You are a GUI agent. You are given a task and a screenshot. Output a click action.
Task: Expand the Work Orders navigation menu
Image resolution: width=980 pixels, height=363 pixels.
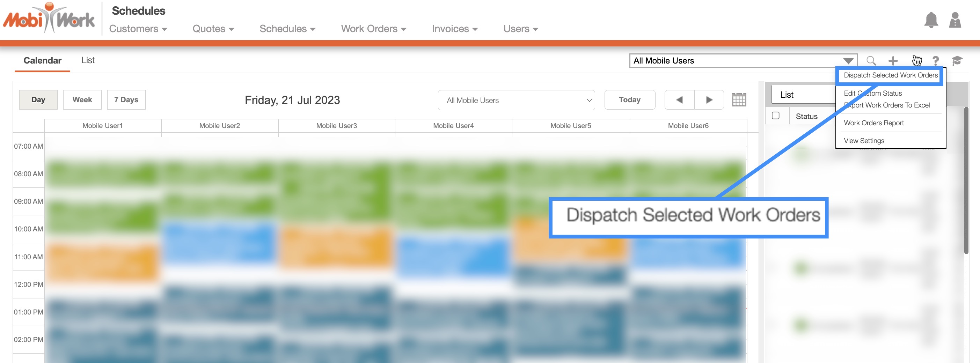(x=373, y=29)
